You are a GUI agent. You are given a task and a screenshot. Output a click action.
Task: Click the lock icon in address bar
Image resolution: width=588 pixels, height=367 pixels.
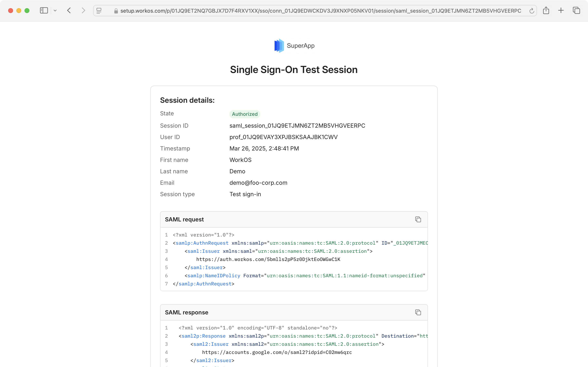[116, 11]
